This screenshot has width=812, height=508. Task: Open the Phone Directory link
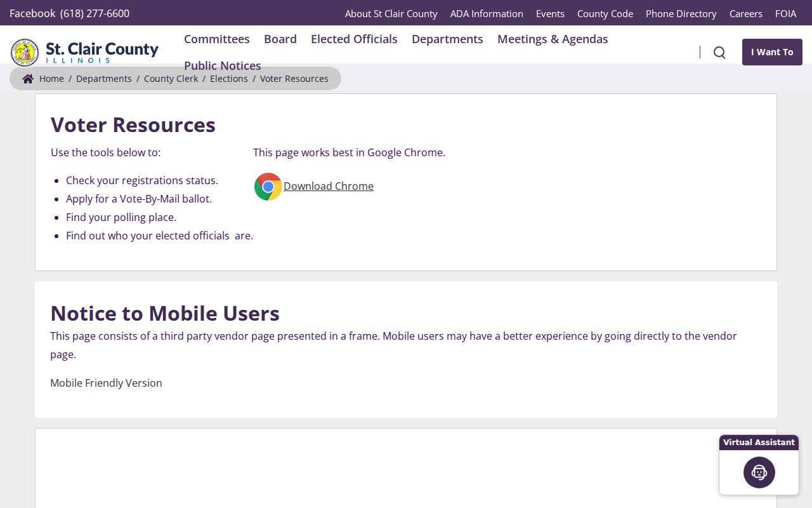681,13
